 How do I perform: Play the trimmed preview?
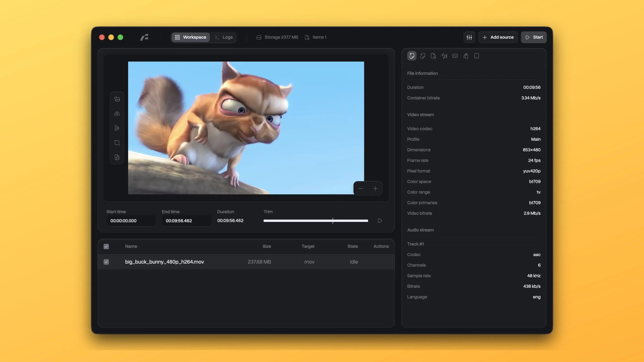[x=380, y=221]
